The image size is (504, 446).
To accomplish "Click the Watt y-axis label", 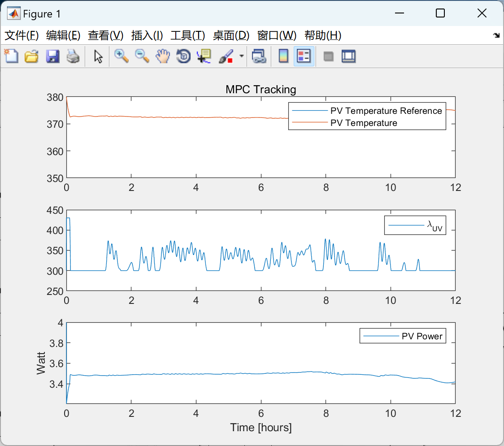I will [41, 363].
